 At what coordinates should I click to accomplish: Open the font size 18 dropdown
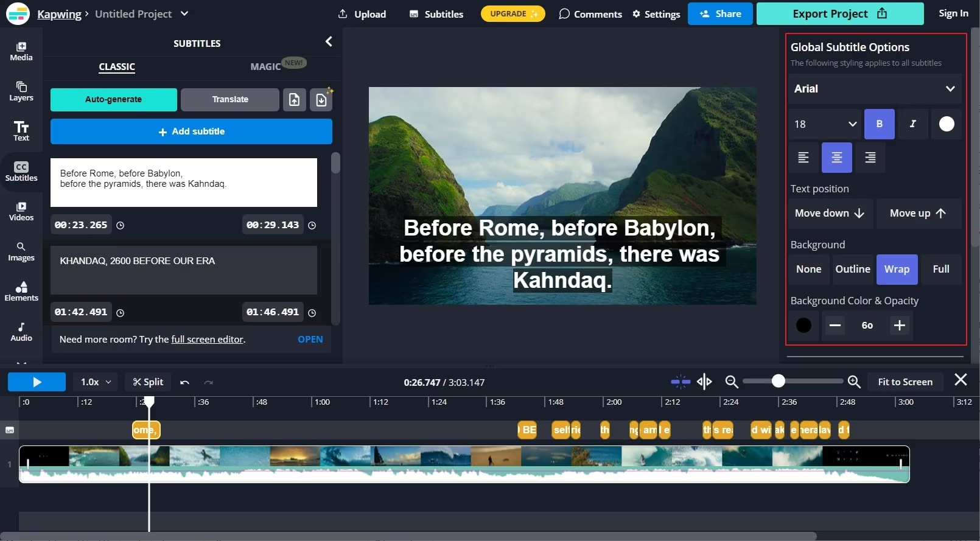pyautogui.click(x=825, y=124)
